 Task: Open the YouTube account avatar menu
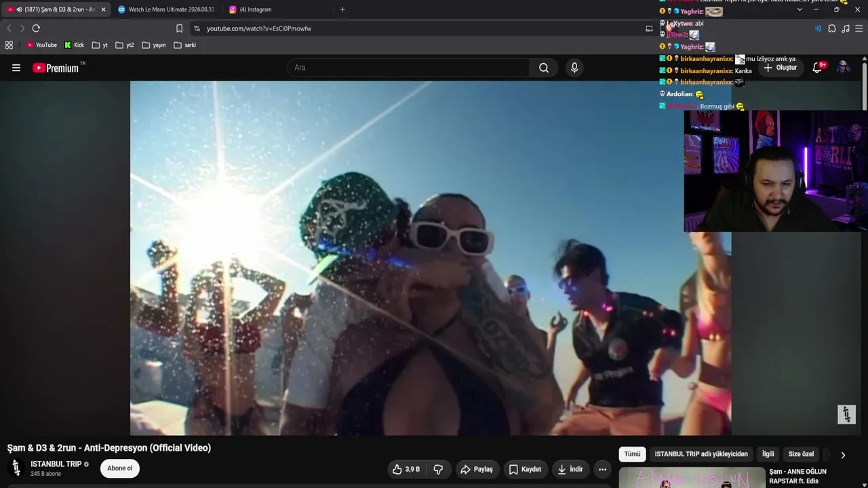point(843,67)
